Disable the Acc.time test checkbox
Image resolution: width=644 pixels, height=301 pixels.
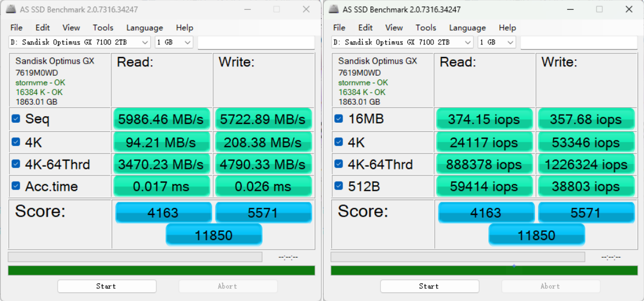point(15,186)
